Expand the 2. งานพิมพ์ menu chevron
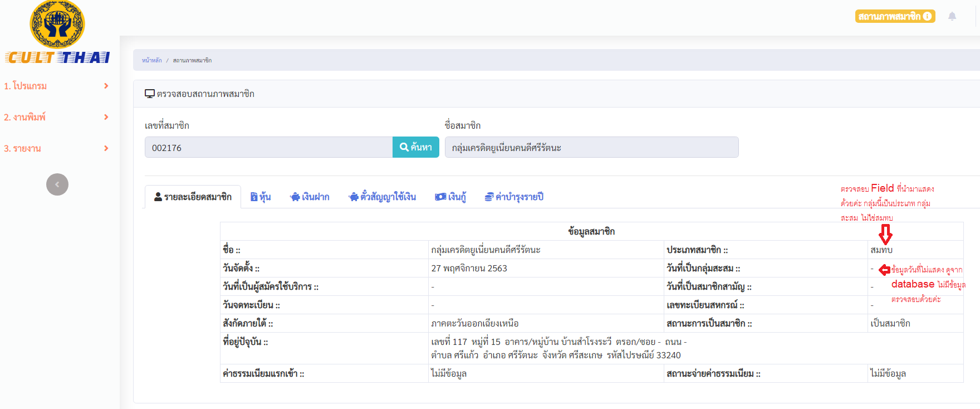This screenshot has height=409, width=980. 106,117
